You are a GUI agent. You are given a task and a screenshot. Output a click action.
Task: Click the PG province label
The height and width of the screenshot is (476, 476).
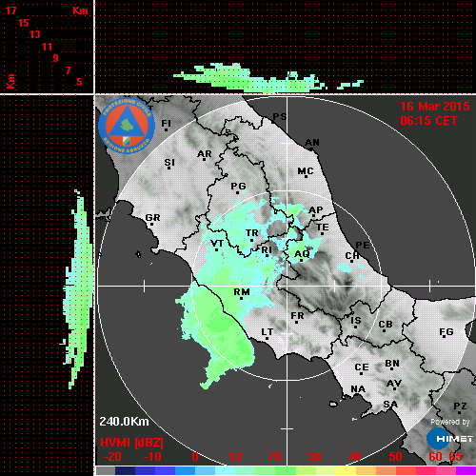point(238,186)
